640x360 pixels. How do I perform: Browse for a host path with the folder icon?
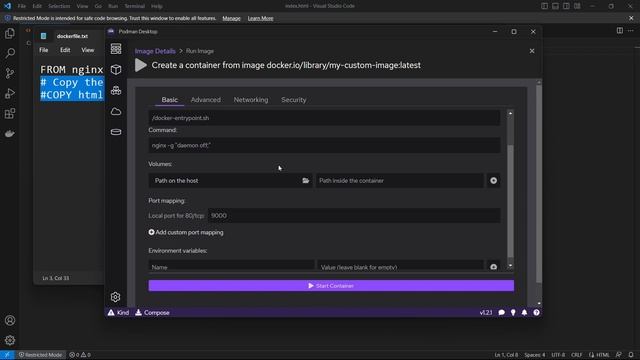(x=305, y=180)
